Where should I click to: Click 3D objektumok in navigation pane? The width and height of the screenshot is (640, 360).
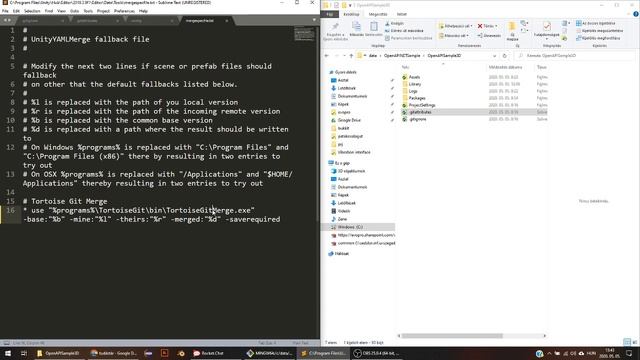[351, 171]
